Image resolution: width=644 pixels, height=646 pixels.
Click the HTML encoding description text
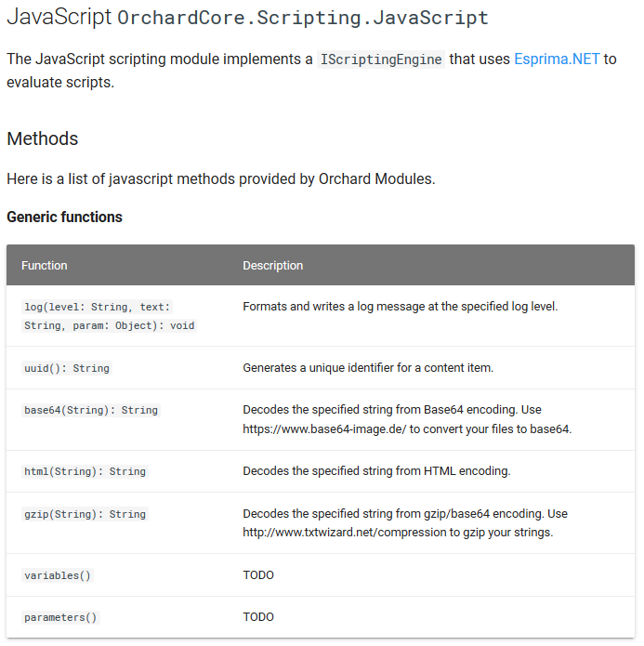point(376,471)
